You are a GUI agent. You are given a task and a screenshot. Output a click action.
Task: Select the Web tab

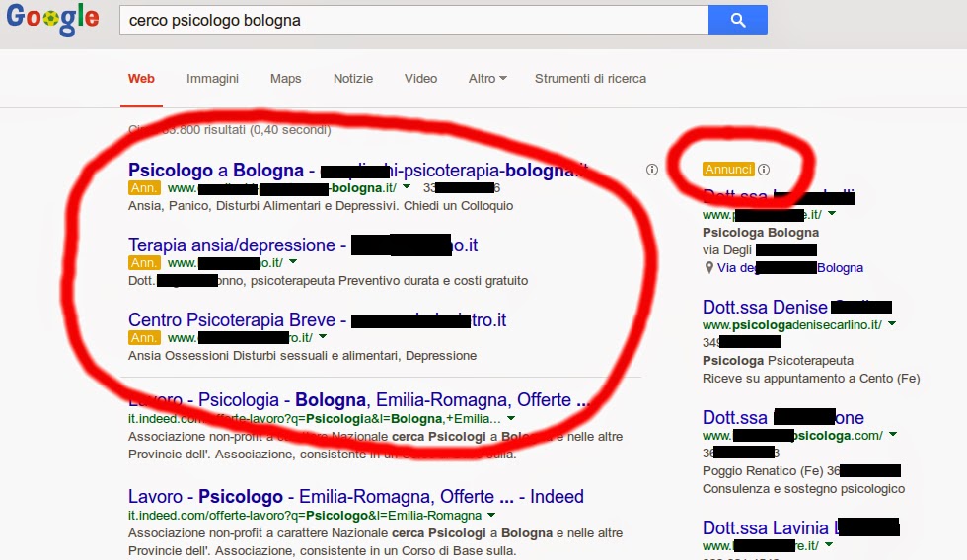click(x=141, y=79)
